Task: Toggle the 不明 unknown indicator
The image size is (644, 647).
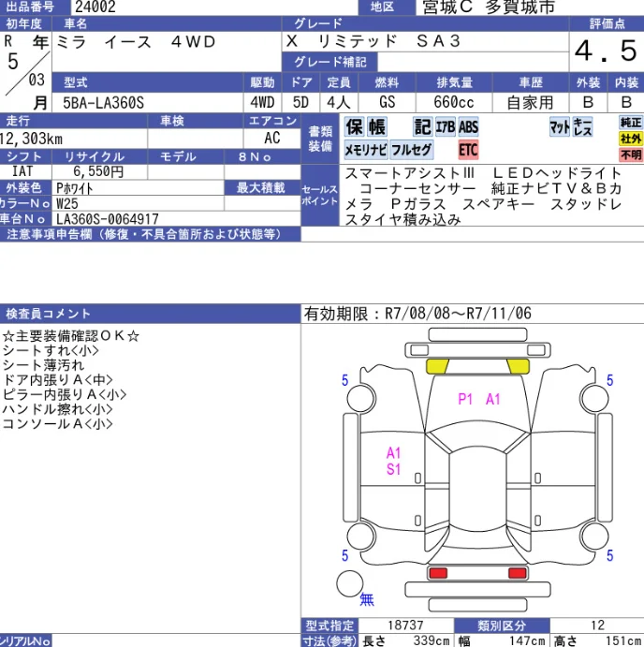Action: point(631,155)
